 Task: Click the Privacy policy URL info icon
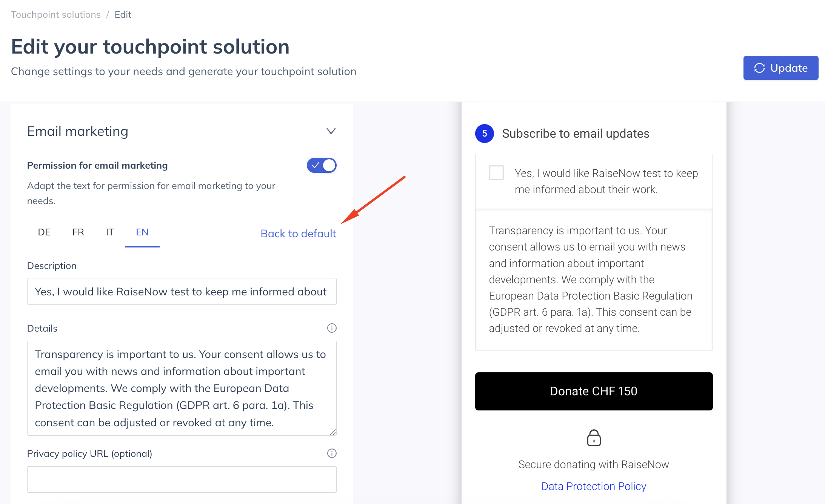coord(332,453)
